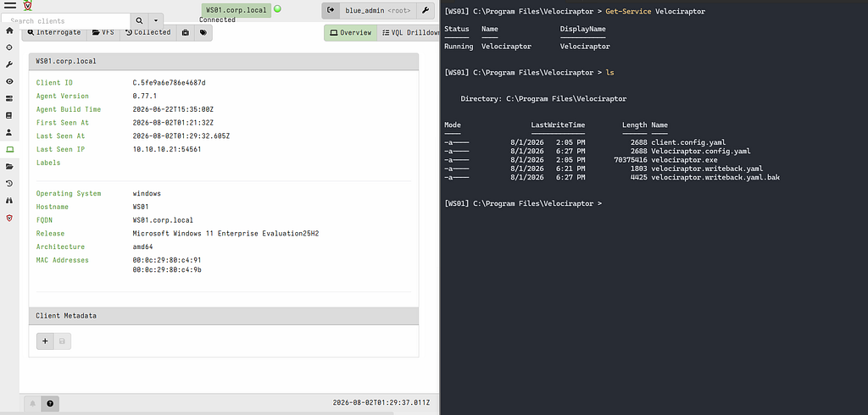The width and height of the screenshot is (868, 415).
Task: Open View Artifacts wrench icon in sidebar
Action: click(x=9, y=64)
